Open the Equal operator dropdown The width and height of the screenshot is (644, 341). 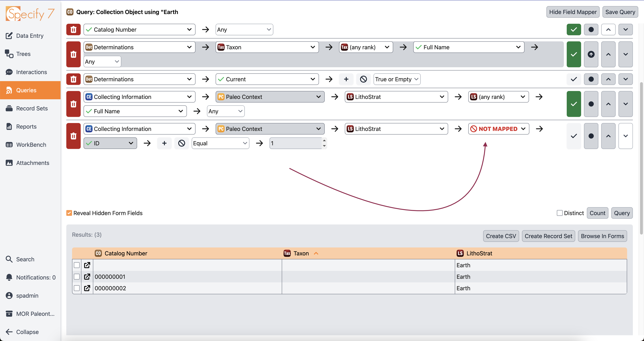pyautogui.click(x=220, y=143)
